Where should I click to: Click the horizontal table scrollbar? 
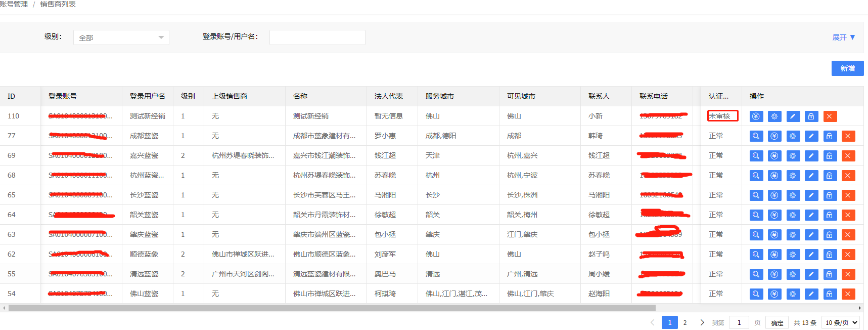(x=332, y=308)
